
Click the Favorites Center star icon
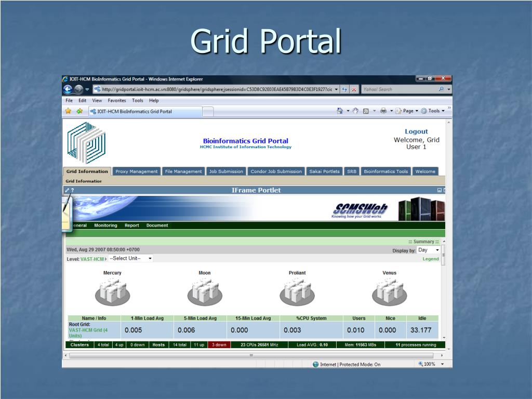tap(68, 111)
